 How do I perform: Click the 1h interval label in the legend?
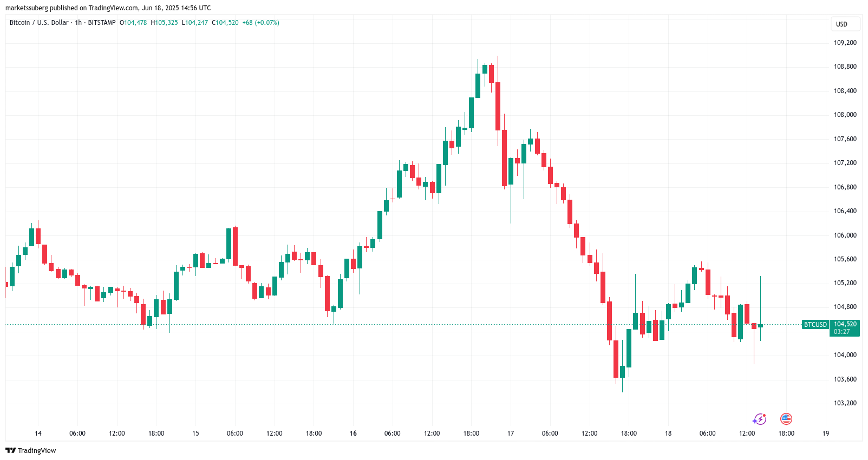pyautogui.click(x=79, y=23)
